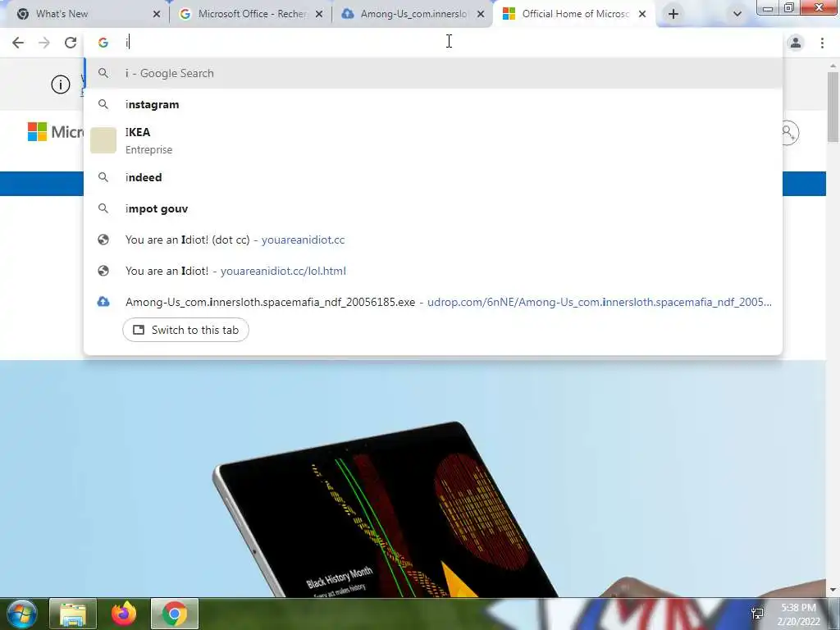Choose the impot gouv suggestion
This screenshot has width=840, height=630.
433,208
